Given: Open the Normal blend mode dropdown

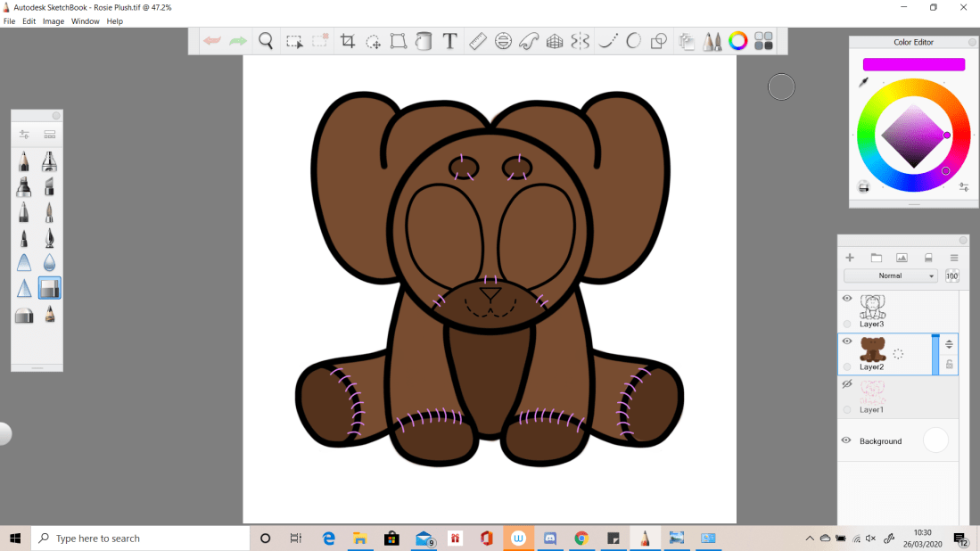Looking at the screenshot, I should (891, 276).
